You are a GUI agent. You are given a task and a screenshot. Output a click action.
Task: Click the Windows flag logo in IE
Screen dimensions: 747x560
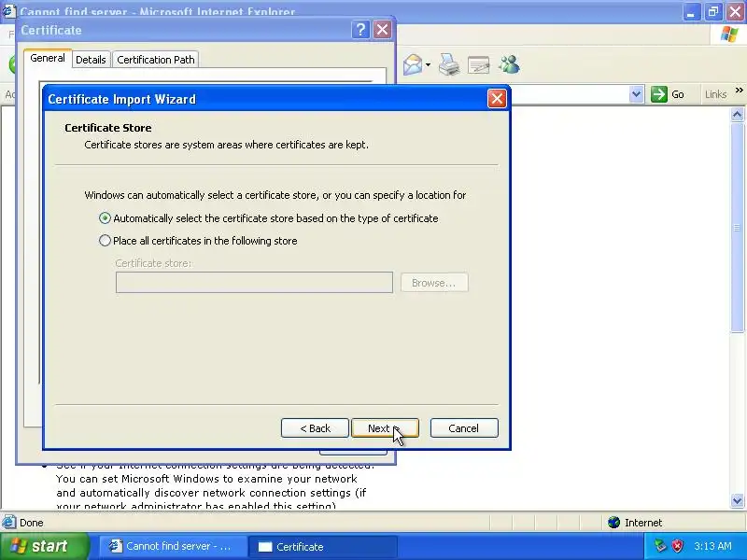coord(729,35)
